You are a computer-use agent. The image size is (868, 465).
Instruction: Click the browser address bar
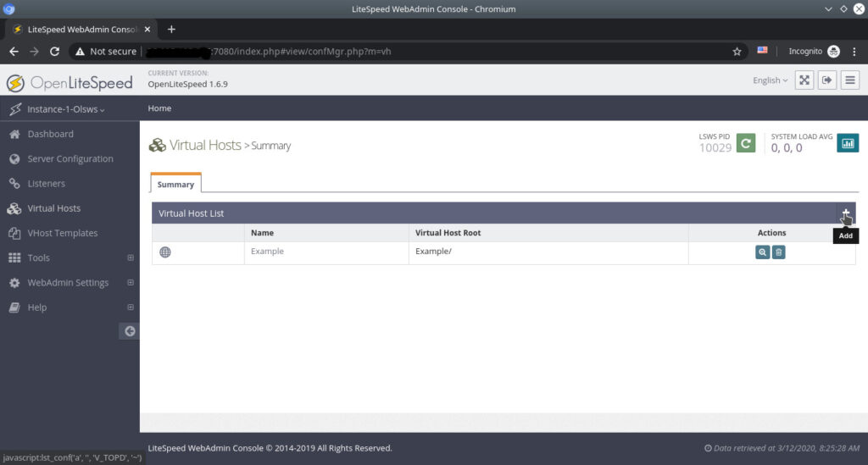pos(407,52)
